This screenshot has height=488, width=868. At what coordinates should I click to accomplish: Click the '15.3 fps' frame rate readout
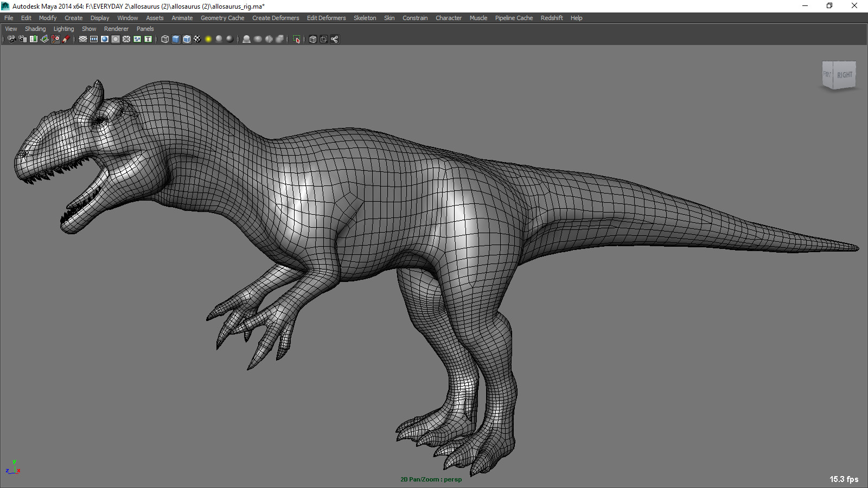click(x=844, y=479)
